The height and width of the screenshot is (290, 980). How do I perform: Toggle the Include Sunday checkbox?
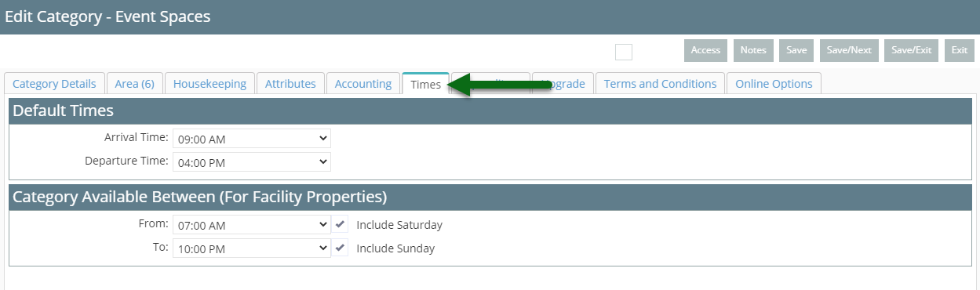[340, 248]
